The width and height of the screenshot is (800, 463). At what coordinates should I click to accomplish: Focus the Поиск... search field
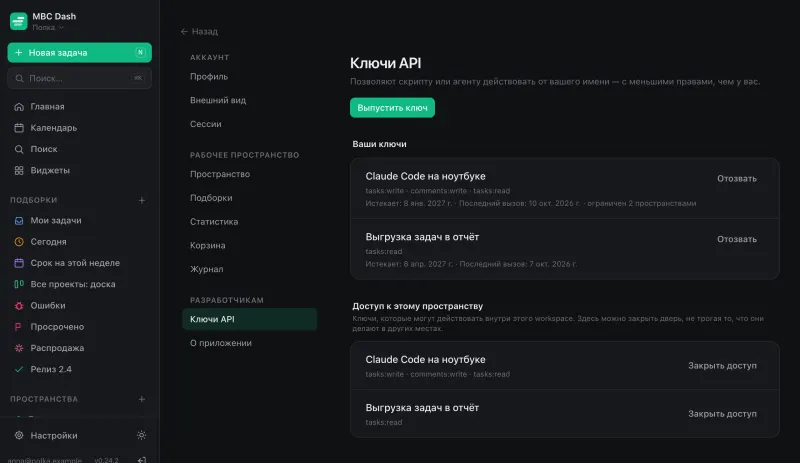(80, 78)
